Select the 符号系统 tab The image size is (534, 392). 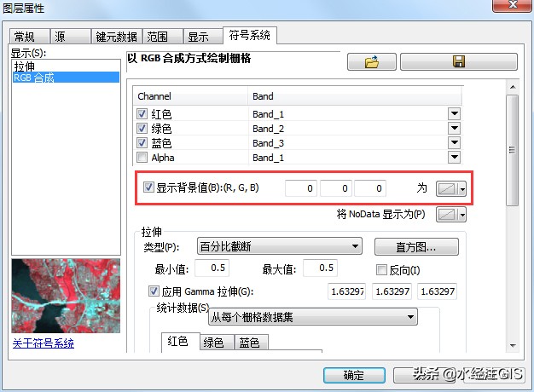tap(250, 35)
